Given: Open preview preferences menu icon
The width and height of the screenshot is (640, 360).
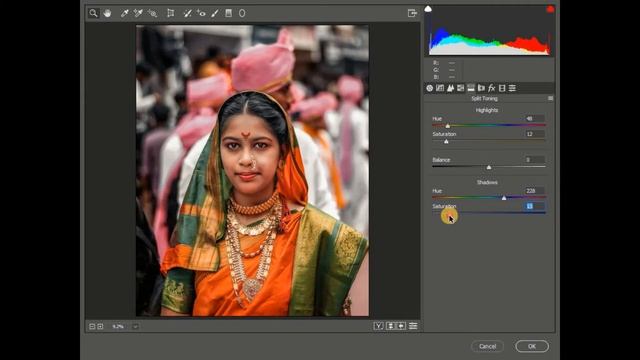Looking at the screenshot, I should 413,326.
